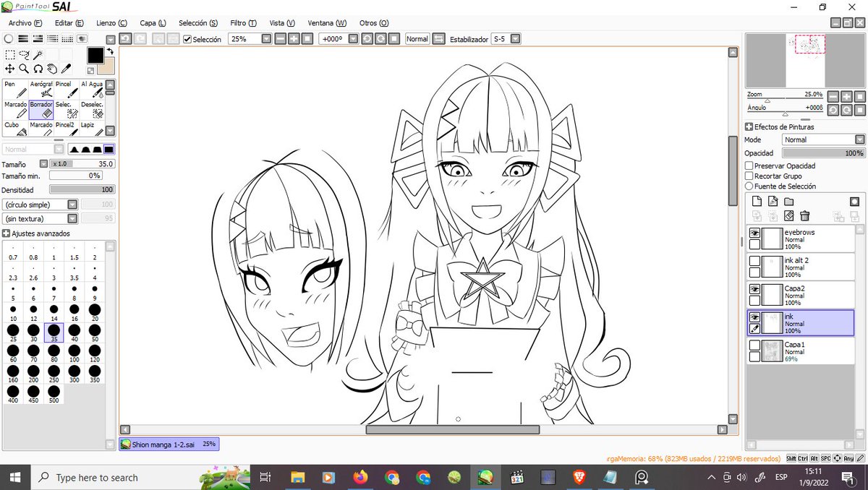Adjust the Densitidad slider
868x490 pixels.
pos(82,189)
